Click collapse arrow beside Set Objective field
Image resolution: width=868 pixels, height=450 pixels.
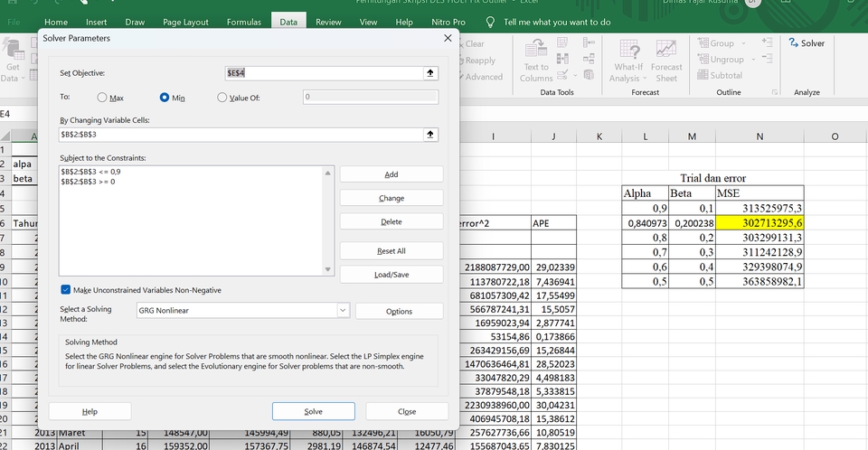click(430, 73)
